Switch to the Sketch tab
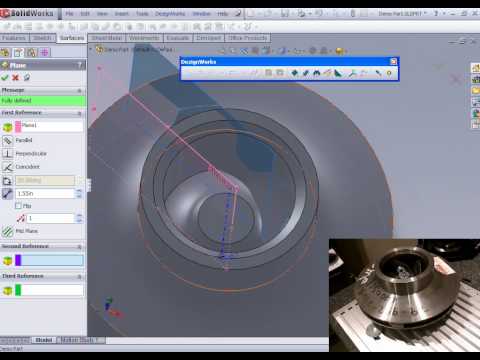Screen dimensions: 480x360 [42, 38]
